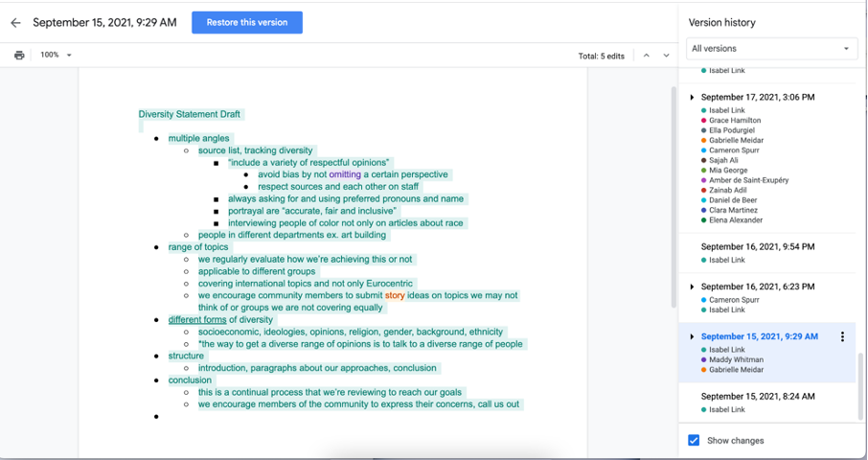Click Cameron Spurr under September 16, 6:23 PM
The image size is (868, 460).
pos(734,300)
